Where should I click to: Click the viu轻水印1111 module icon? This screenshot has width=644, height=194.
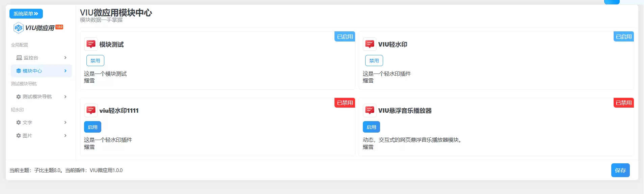[x=91, y=110]
